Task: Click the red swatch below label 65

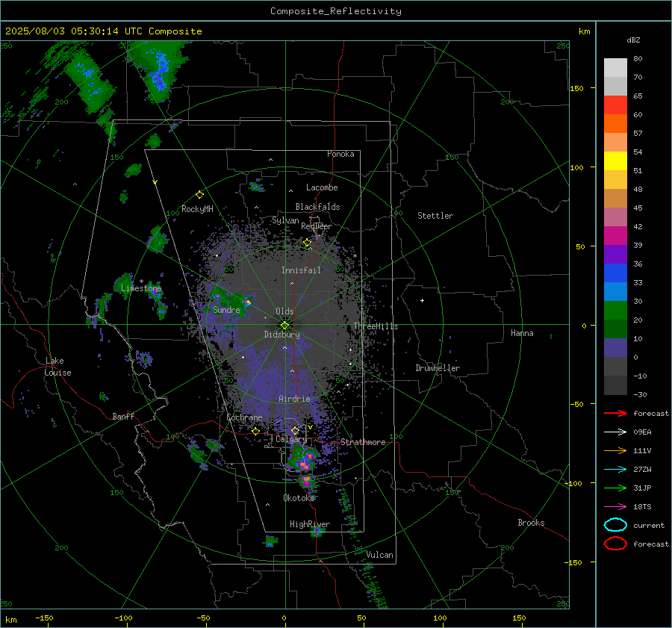Action: 615,105
